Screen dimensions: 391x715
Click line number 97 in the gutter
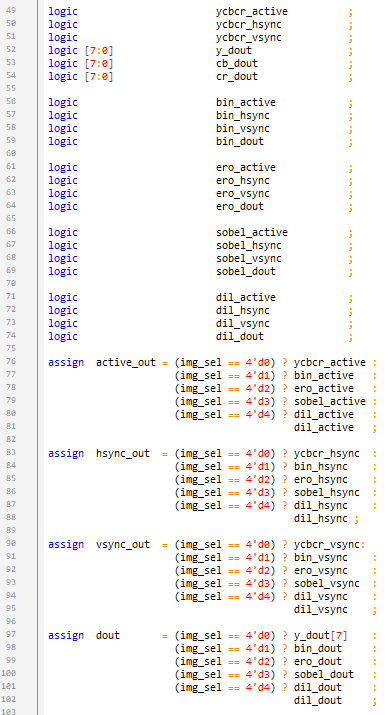tap(10, 634)
